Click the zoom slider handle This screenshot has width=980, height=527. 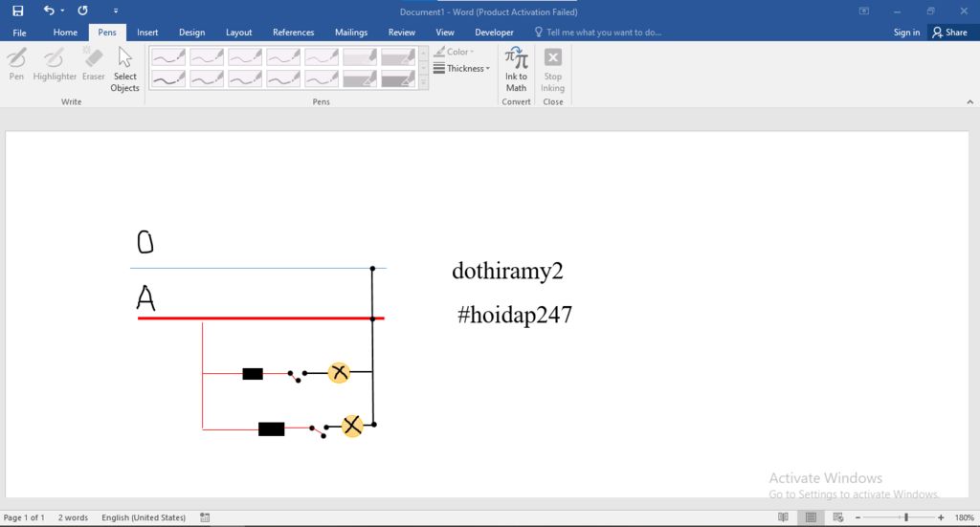coord(905,517)
